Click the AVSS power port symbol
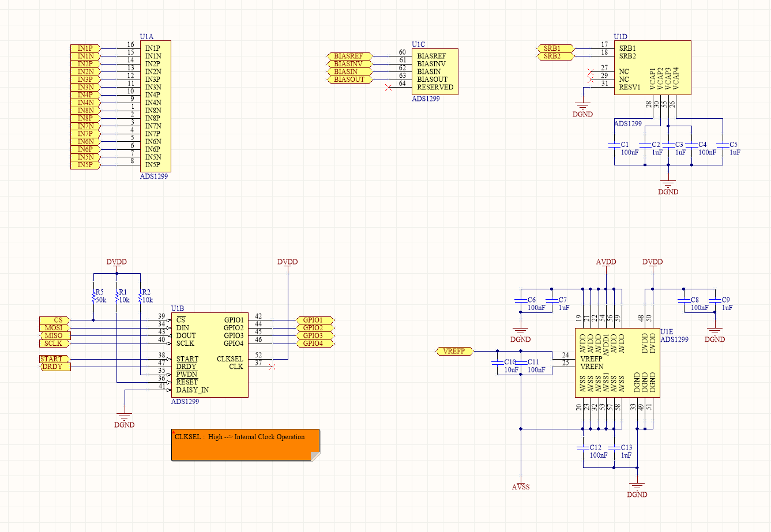 pos(521,486)
